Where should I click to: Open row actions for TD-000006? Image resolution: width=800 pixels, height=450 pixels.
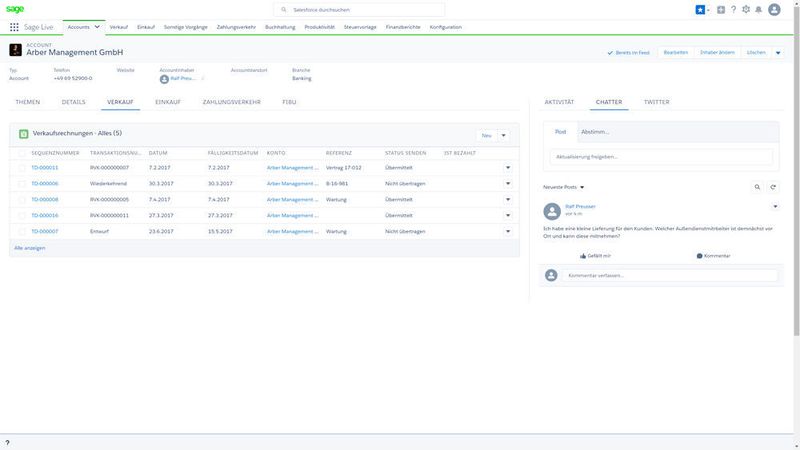508,184
